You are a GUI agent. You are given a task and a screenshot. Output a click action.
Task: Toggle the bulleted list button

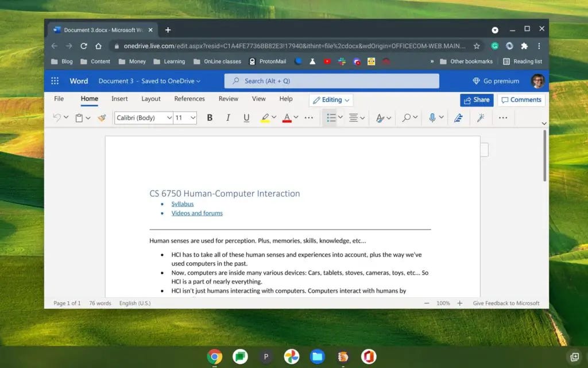[x=331, y=117]
